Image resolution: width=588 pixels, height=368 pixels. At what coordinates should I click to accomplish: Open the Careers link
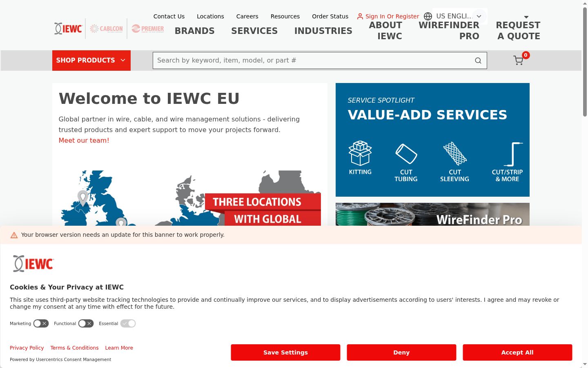[247, 16]
